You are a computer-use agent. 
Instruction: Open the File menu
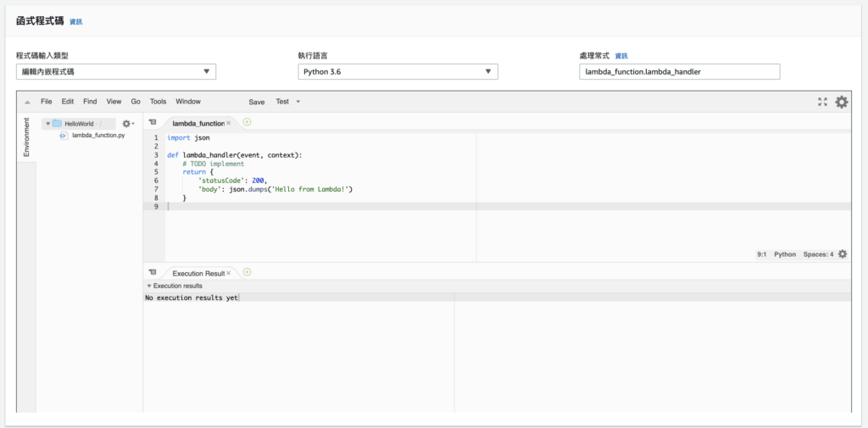pos(46,102)
